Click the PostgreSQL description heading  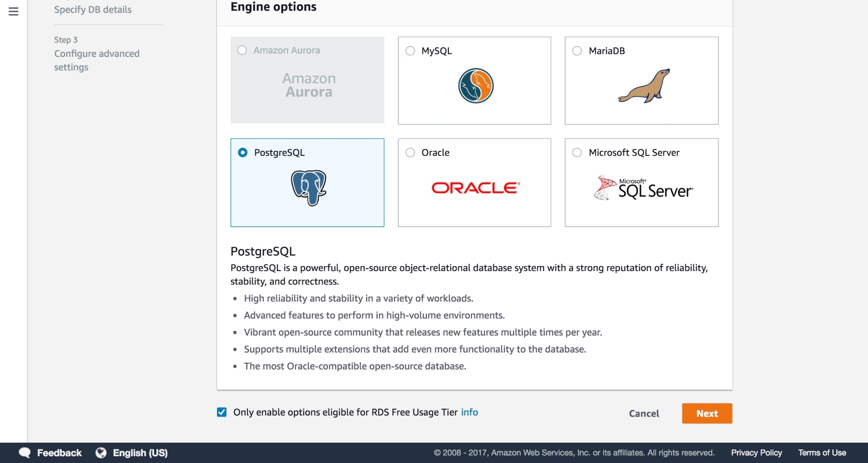coord(263,251)
